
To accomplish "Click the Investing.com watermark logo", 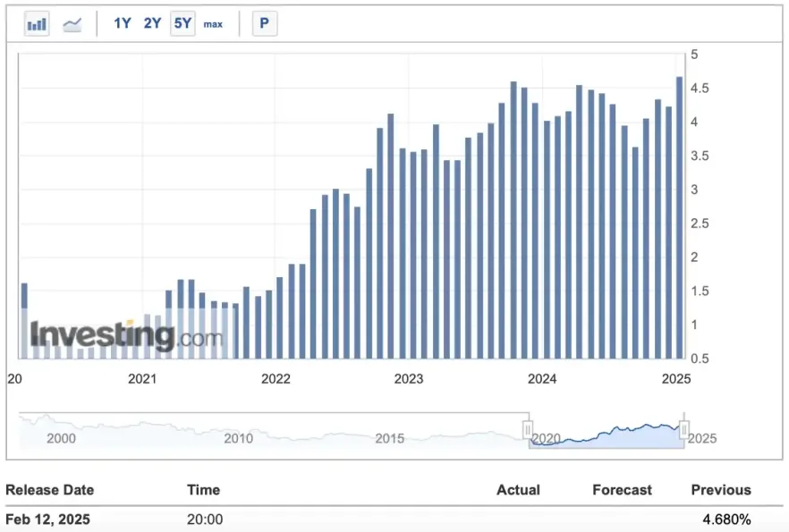I will (126, 335).
